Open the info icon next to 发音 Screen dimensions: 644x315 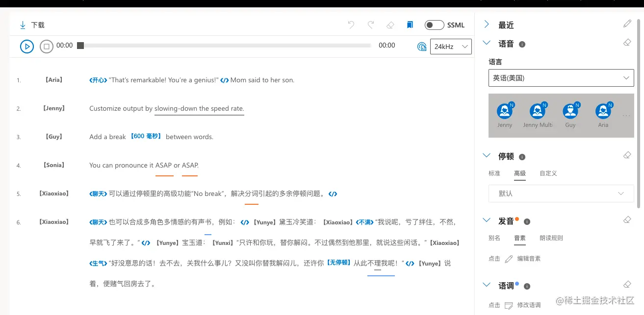point(527,221)
